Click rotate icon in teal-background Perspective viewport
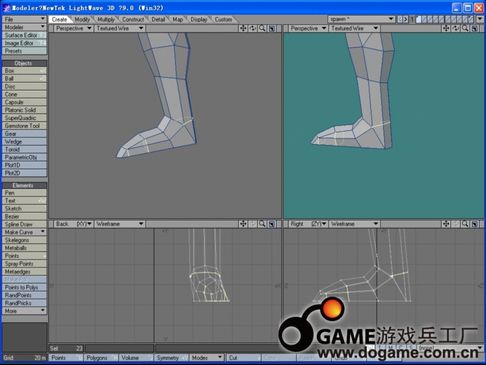 pyautogui.click(x=456, y=28)
